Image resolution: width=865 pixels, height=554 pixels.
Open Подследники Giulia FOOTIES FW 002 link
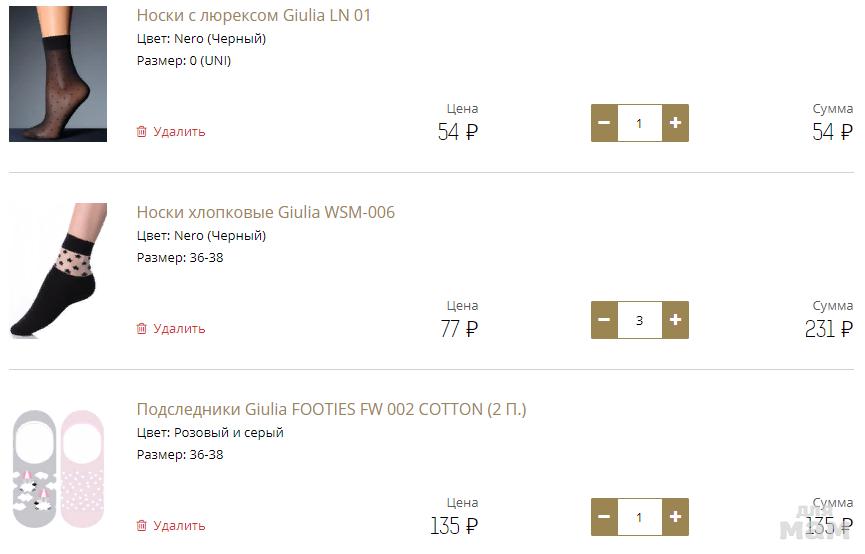331,410
